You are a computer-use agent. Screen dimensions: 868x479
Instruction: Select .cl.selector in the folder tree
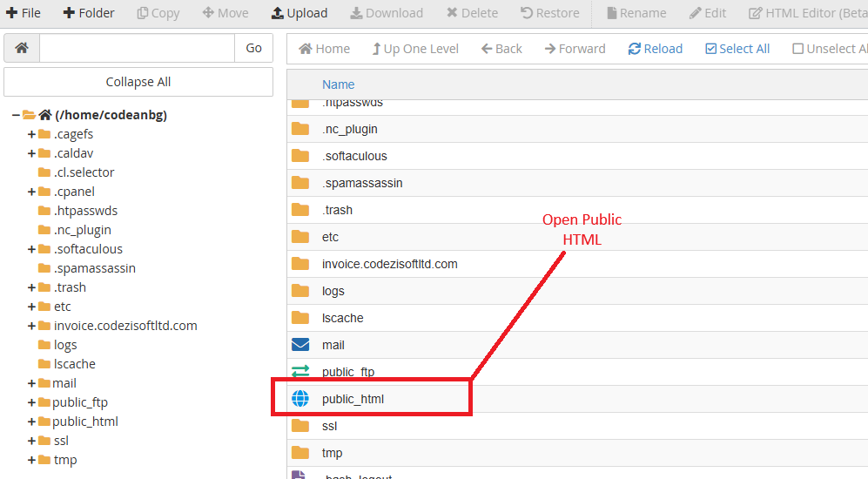click(84, 172)
